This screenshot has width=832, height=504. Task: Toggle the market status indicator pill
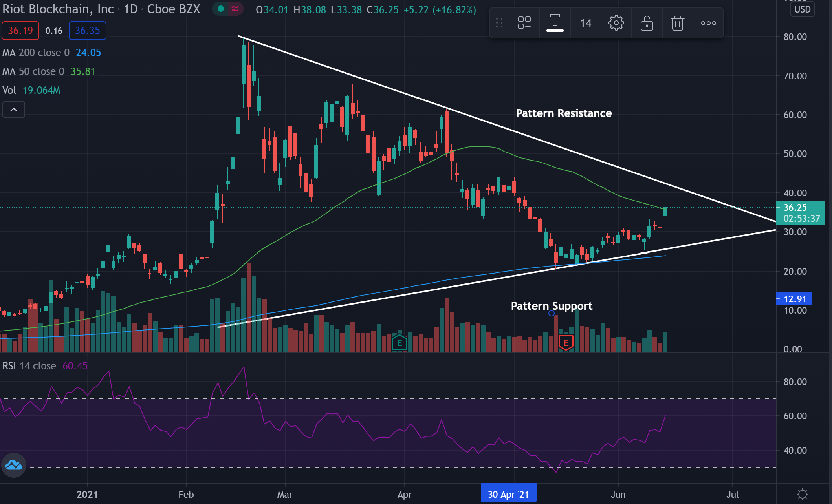coord(228,9)
